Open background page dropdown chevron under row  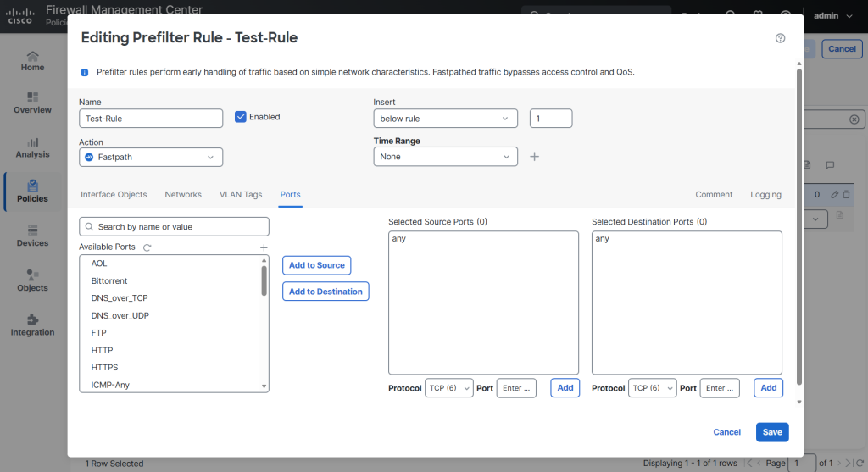pos(815,219)
